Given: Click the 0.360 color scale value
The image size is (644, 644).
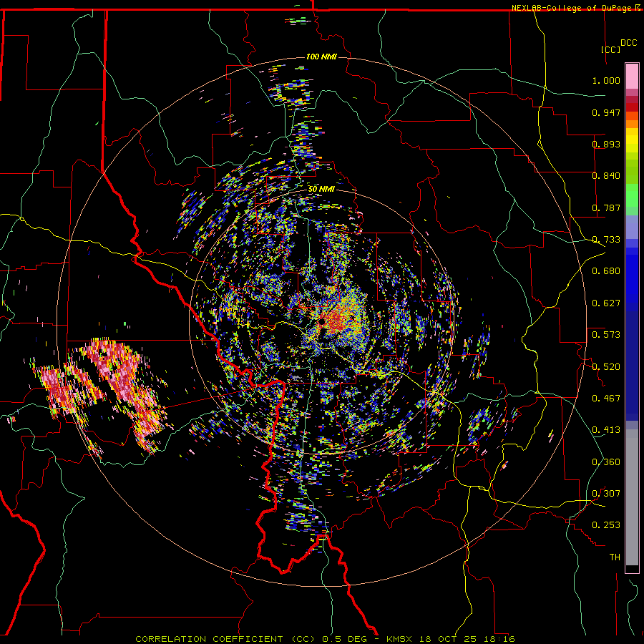Looking at the screenshot, I should point(606,462).
